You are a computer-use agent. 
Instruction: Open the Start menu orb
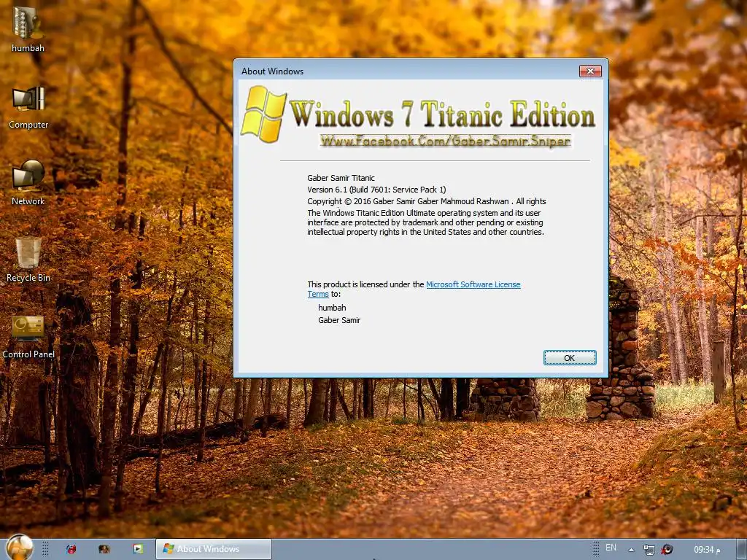click(x=20, y=548)
